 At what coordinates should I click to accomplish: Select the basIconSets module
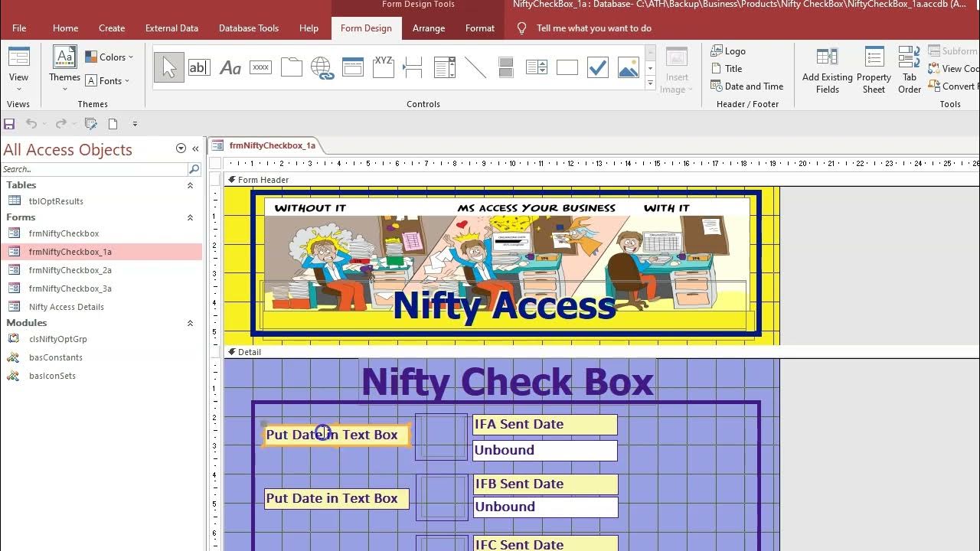pyautogui.click(x=103, y=376)
